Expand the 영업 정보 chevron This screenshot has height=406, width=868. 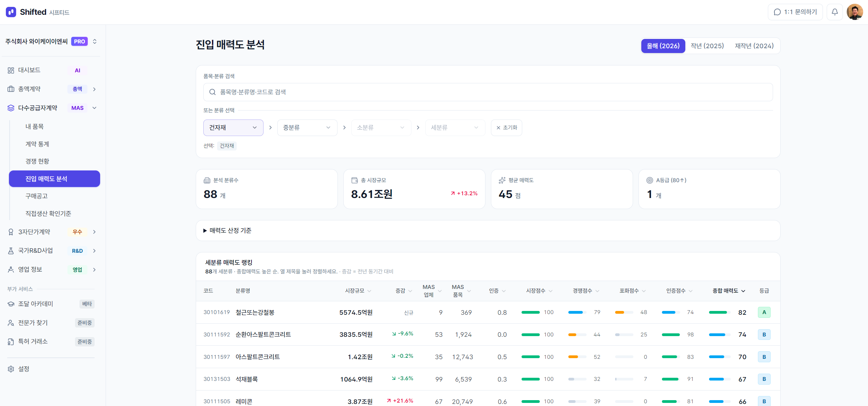click(x=94, y=270)
